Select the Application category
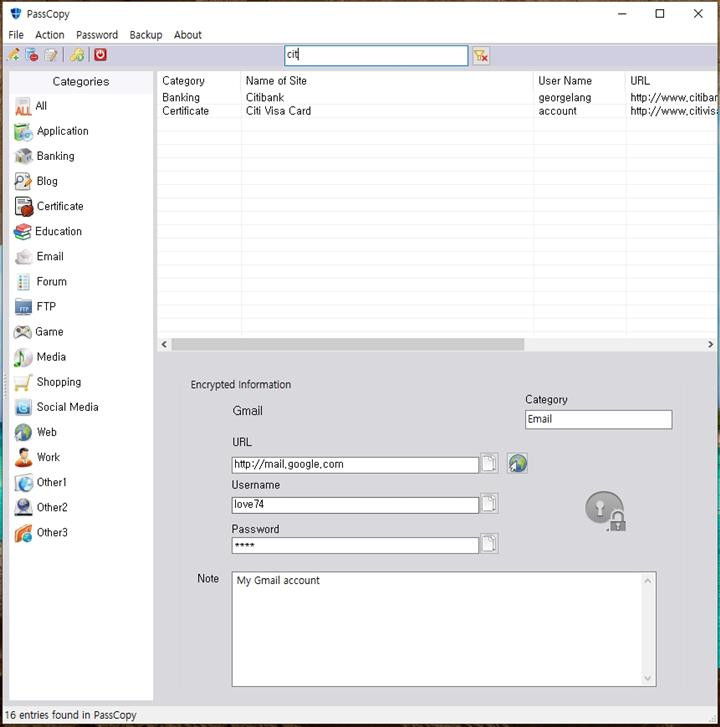720x727 pixels. point(51,131)
